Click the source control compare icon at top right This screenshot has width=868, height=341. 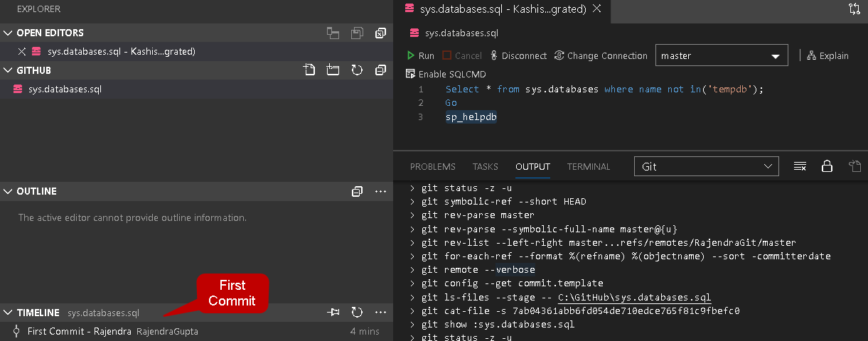[x=854, y=9]
